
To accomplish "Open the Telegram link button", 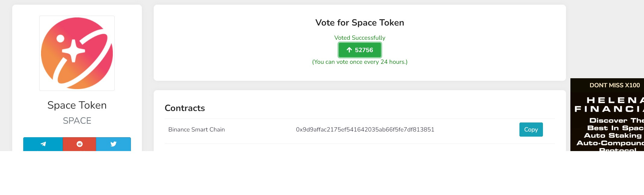I will [x=43, y=144].
